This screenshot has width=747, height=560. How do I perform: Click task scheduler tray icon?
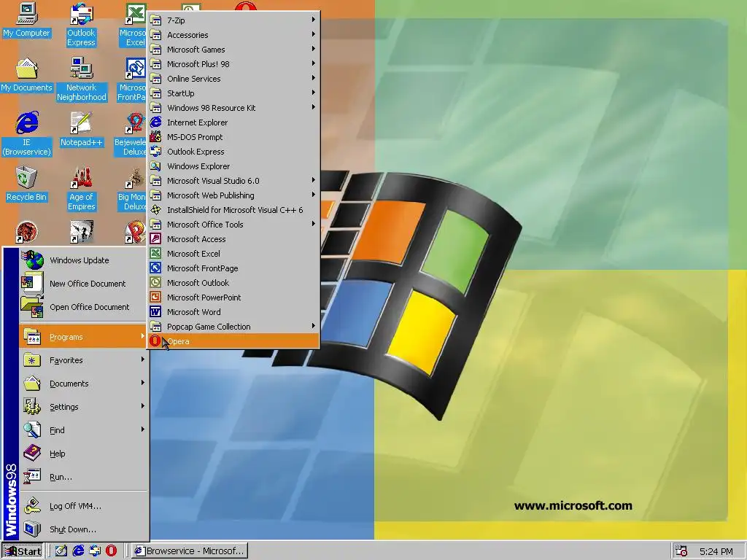click(x=681, y=551)
